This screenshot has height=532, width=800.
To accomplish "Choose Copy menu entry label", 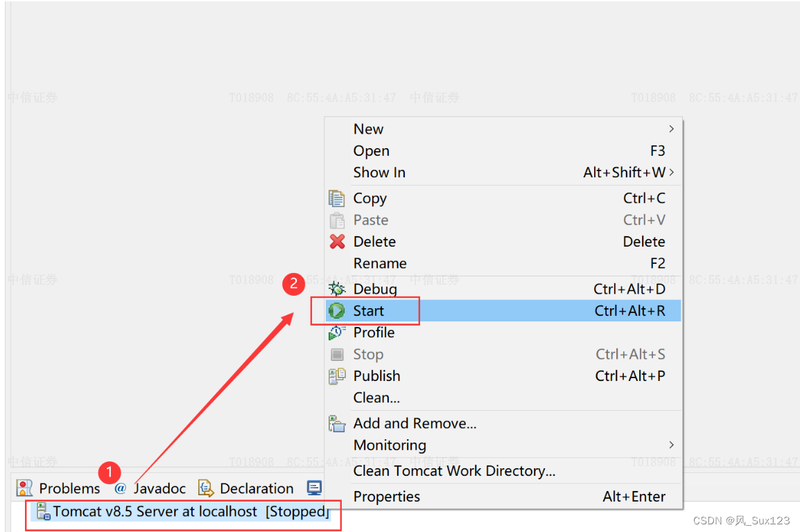I will pyautogui.click(x=370, y=198).
